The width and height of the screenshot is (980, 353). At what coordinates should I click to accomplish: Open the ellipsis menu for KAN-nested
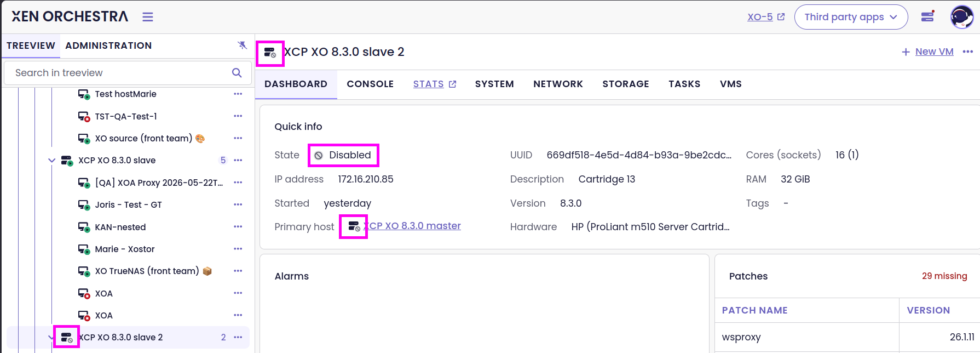pyautogui.click(x=238, y=227)
